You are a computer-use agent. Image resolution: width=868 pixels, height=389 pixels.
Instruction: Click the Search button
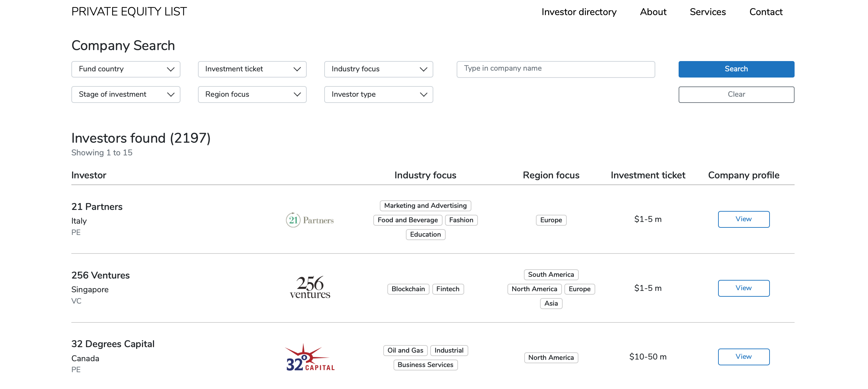click(x=736, y=69)
